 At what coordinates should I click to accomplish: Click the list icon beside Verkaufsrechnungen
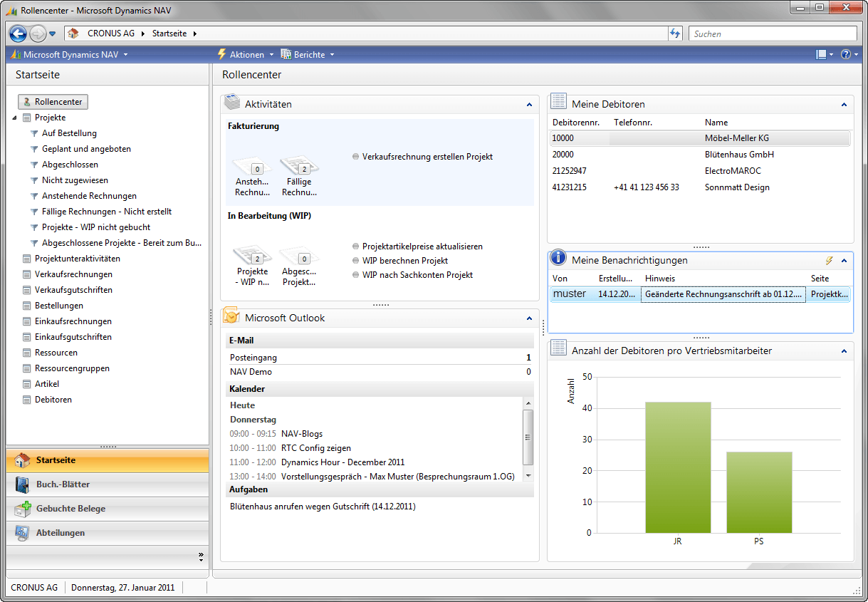pyautogui.click(x=27, y=274)
